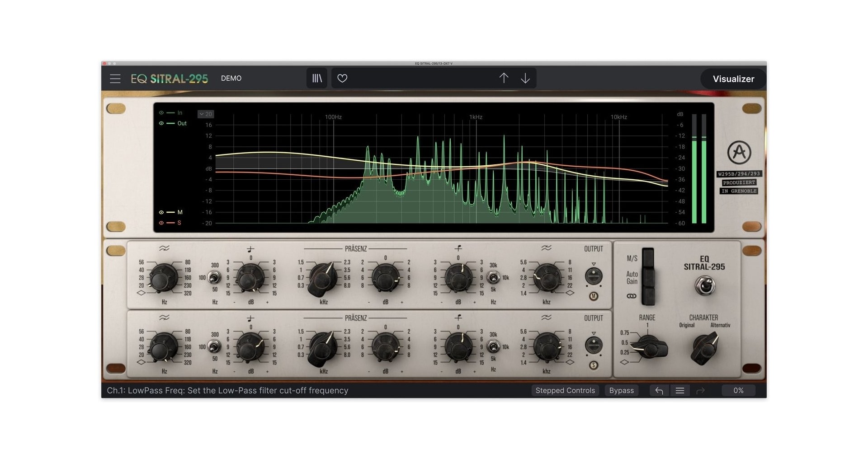The width and height of the screenshot is (868, 462).
Task: Open the hamburger main menu
Action: pos(115,79)
